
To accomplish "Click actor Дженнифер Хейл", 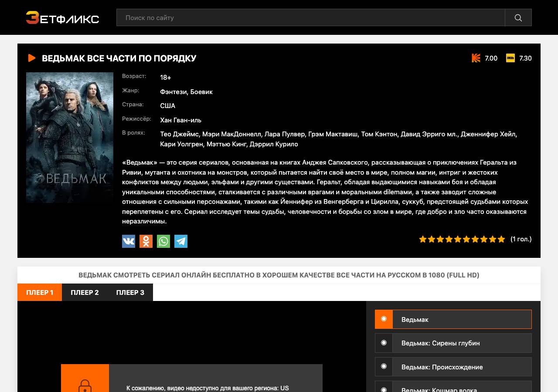I will coord(488,134).
